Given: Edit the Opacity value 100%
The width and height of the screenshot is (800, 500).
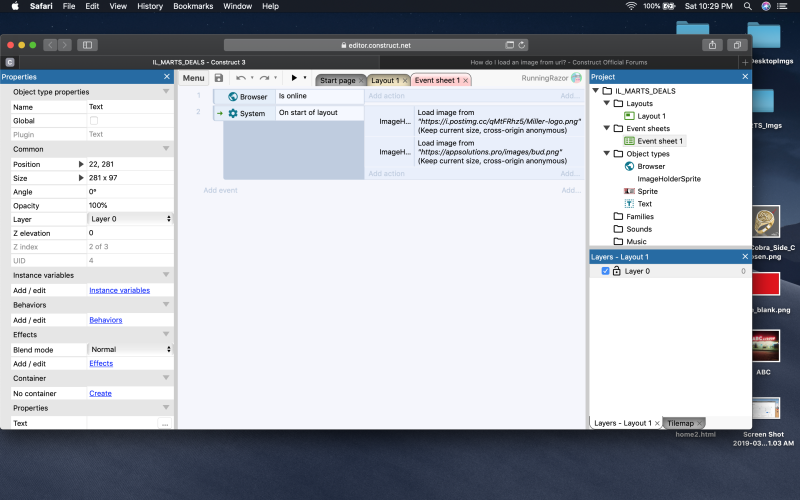Looking at the screenshot, I should point(130,205).
